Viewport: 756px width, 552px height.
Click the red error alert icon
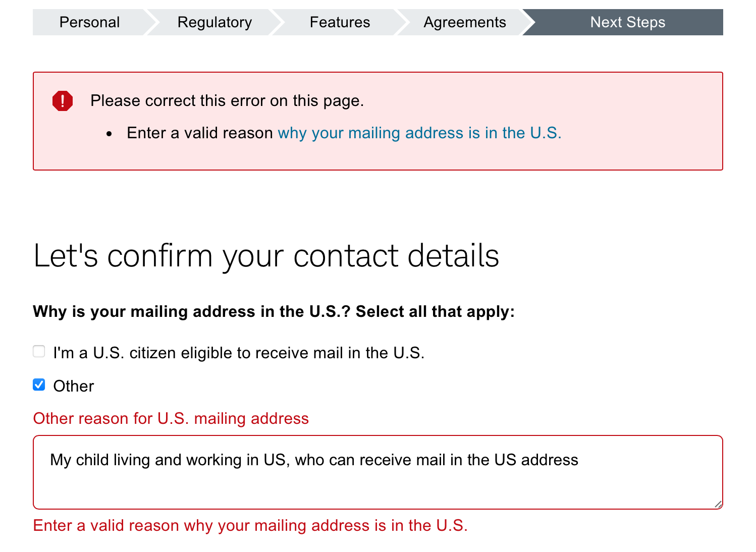pyautogui.click(x=63, y=101)
